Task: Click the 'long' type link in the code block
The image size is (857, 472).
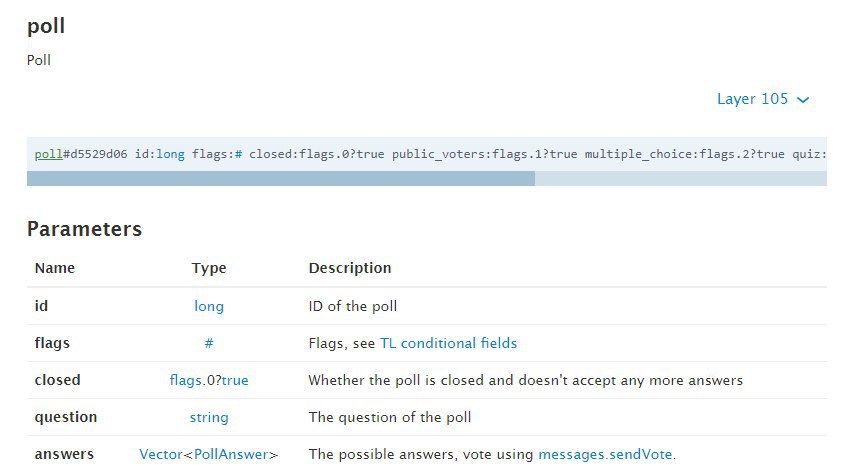Action: point(170,154)
